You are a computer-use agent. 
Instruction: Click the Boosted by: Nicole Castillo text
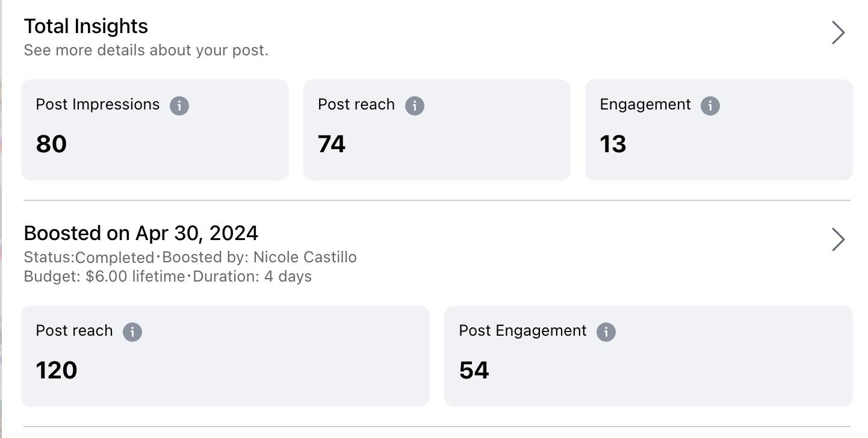259,258
